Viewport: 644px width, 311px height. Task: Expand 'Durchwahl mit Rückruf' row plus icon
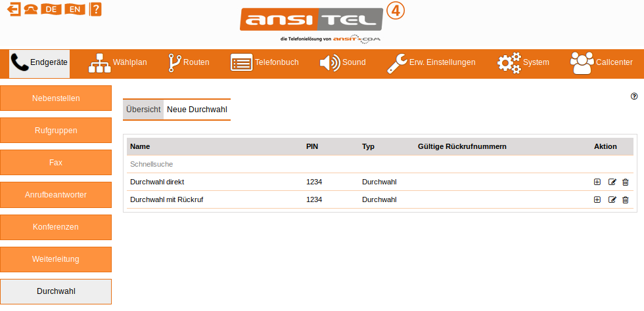597,199
